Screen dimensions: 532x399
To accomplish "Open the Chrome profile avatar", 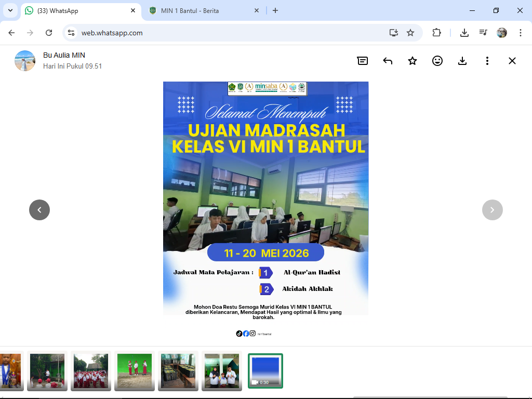I will [502, 33].
